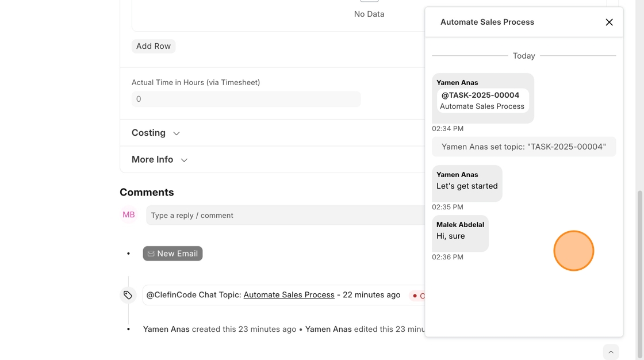This screenshot has width=644, height=360.
Task: Click the MB user avatar in Comments
Action: point(129,215)
